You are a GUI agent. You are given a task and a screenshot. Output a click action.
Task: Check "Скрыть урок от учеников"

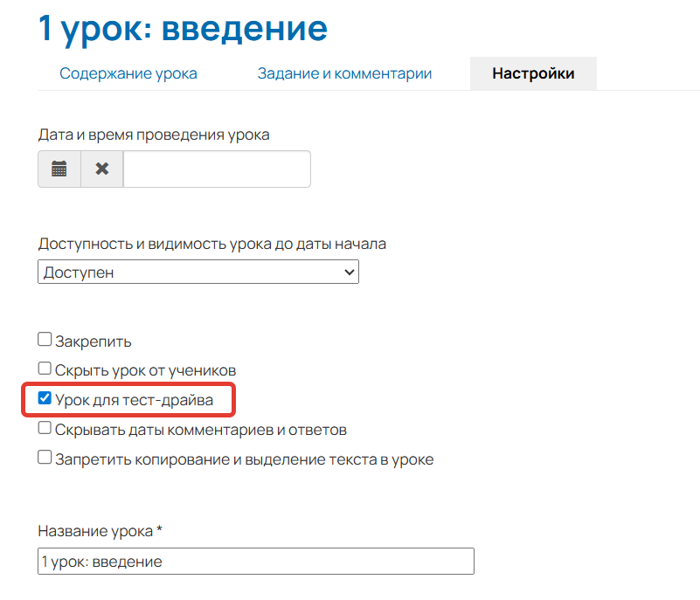43,369
